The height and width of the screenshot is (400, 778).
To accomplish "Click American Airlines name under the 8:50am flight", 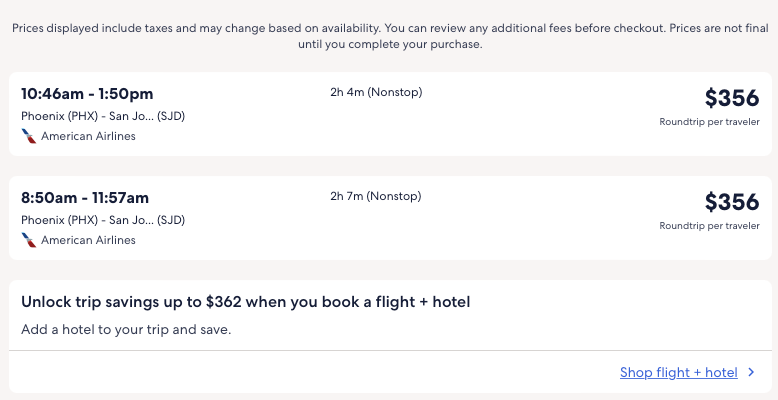I will click(88, 240).
